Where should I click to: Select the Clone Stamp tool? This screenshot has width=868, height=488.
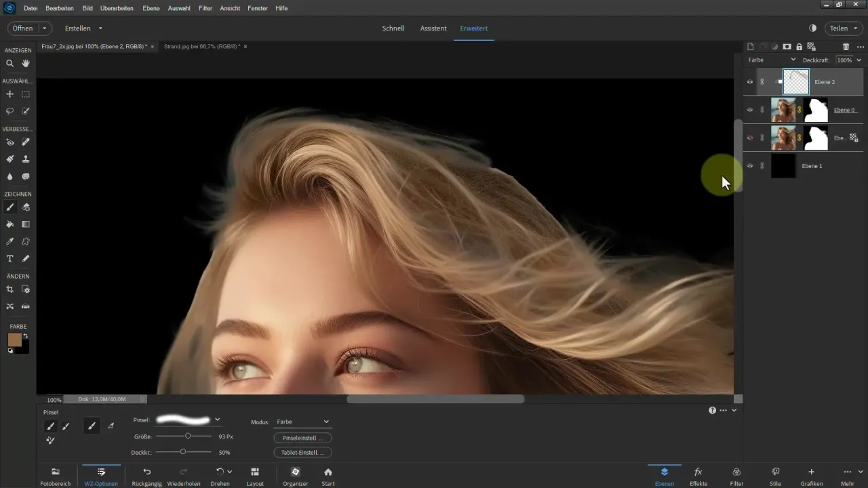pyautogui.click(x=26, y=157)
